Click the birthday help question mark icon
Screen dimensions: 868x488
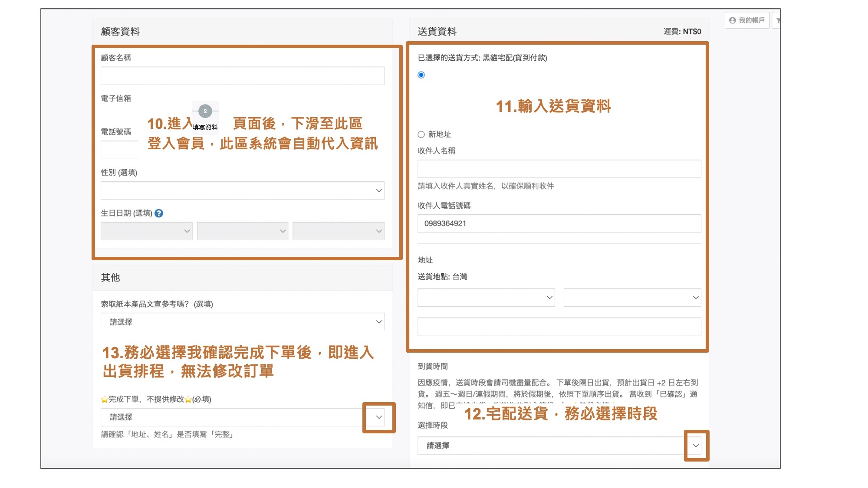(159, 213)
